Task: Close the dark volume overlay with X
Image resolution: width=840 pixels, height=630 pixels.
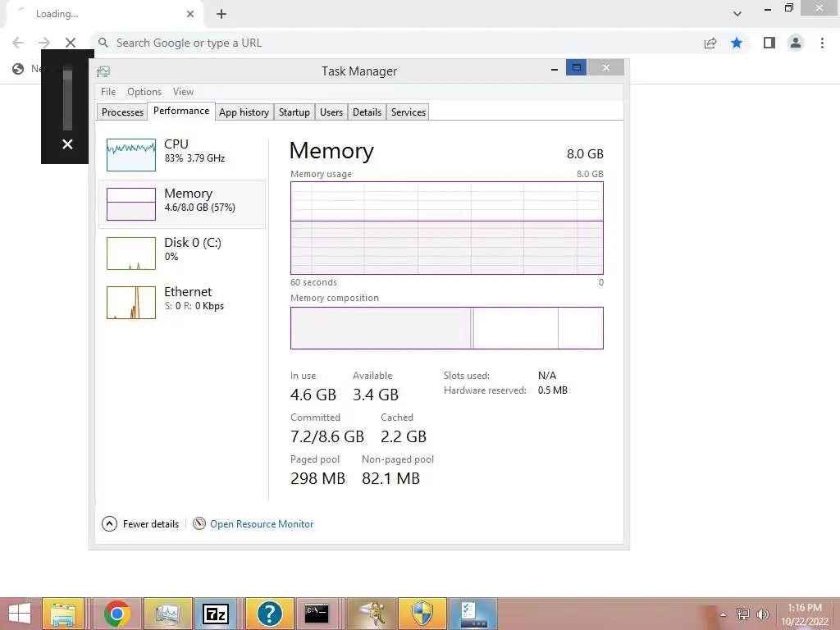Action: click(67, 144)
